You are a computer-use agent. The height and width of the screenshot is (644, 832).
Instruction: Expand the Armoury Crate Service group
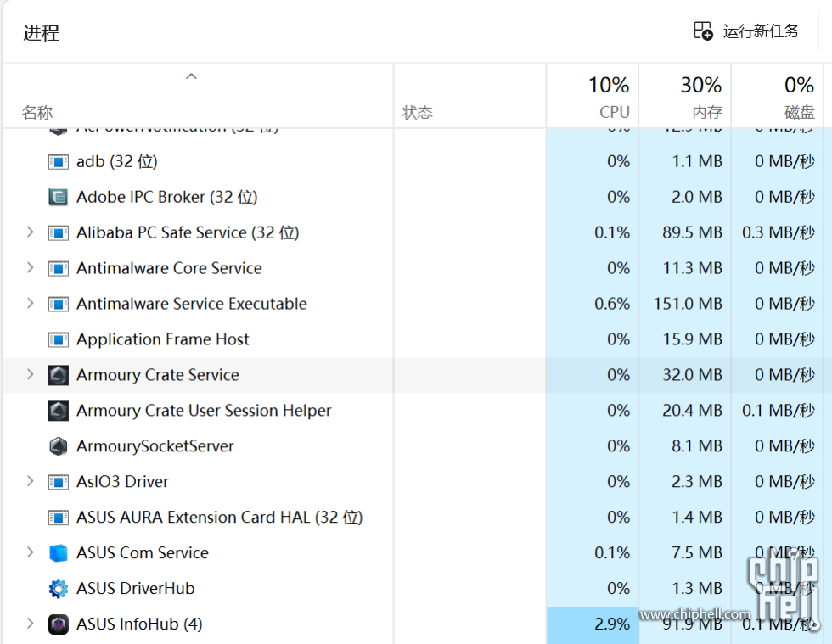coord(31,374)
